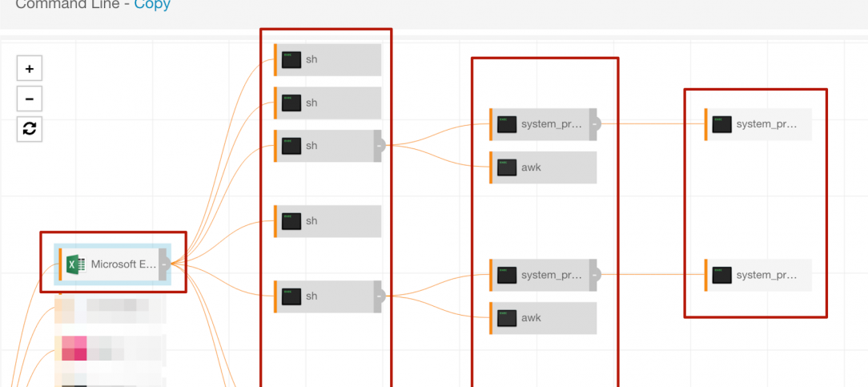Click the green Excel icon on the root node
This screenshot has width=868, height=387.
click(x=75, y=264)
